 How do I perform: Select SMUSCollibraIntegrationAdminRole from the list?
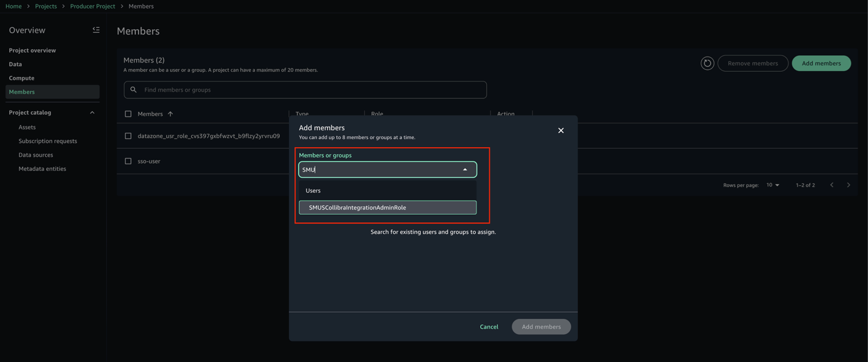coord(388,208)
